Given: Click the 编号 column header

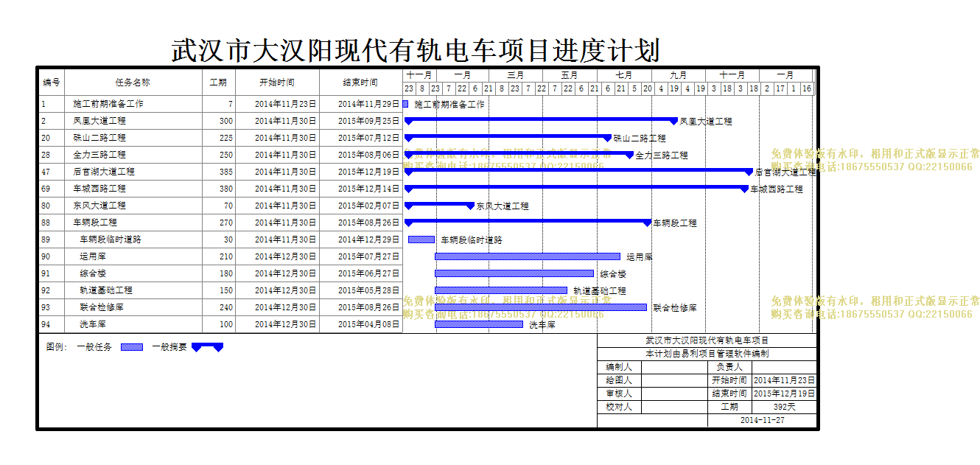Looking at the screenshot, I should coord(52,83).
